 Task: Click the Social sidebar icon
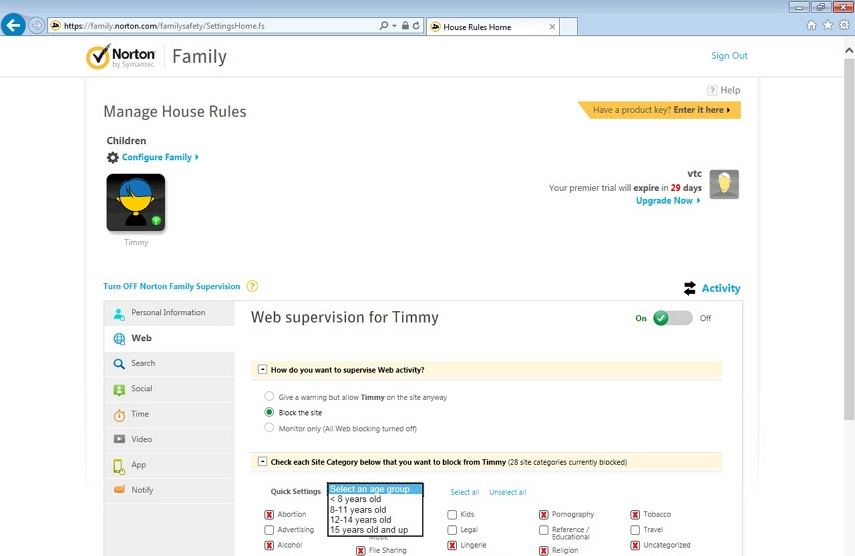(x=119, y=389)
